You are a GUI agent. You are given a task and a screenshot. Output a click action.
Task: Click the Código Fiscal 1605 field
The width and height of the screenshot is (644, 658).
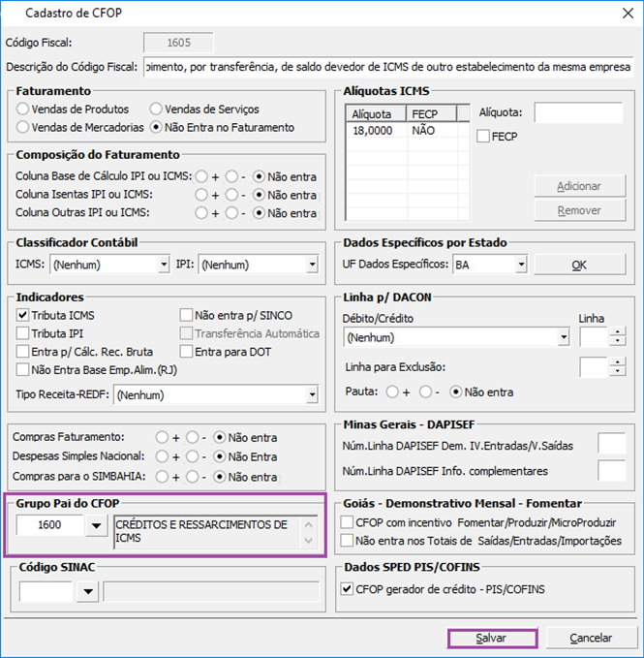[178, 43]
